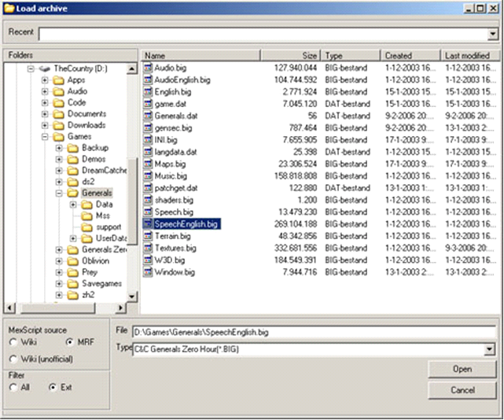Viewport: 504px width, 420px height.
Task: Click the Oblivion folder icon
Action: (x=70, y=261)
